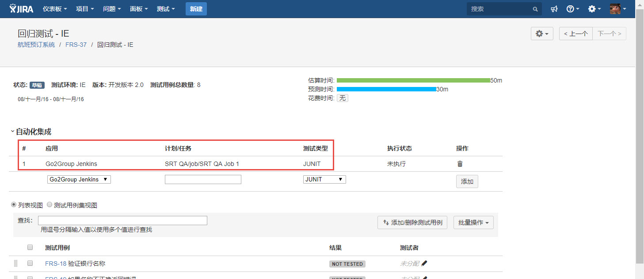Click the search magnifier icon
This screenshot has height=279, width=644.
click(x=535, y=9)
